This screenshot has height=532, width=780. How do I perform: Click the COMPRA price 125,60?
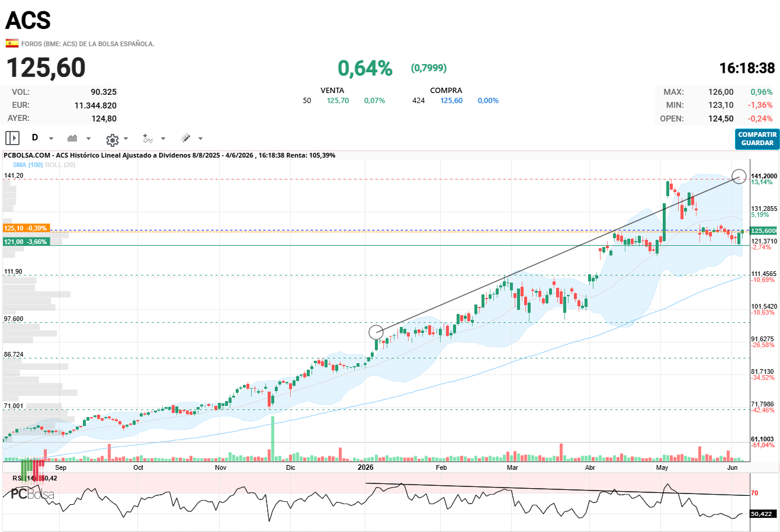pos(451,101)
